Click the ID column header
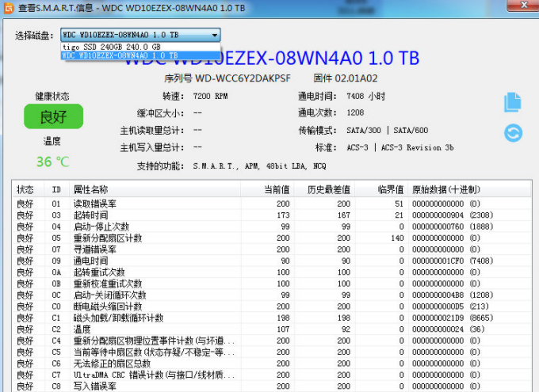The width and height of the screenshot is (539, 392). click(57, 189)
